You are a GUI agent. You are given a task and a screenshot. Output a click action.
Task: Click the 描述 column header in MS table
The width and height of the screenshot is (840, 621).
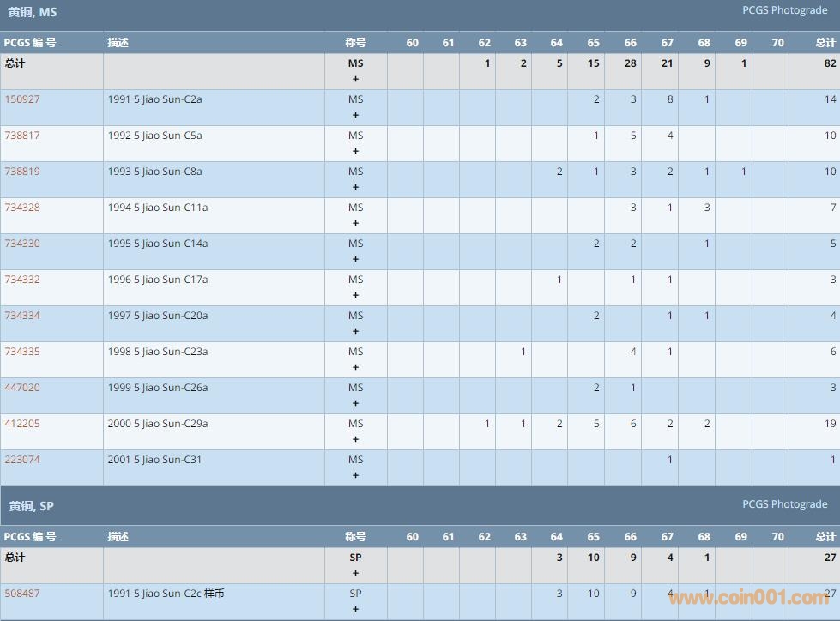[118, 43]
